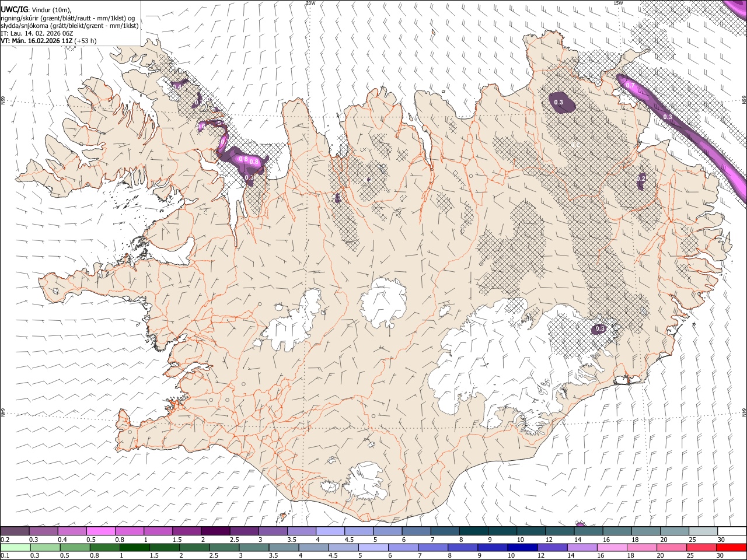Select the "30" label under the upper scale
The height and width of the screenshot is (560, 747).
point(721,540)
